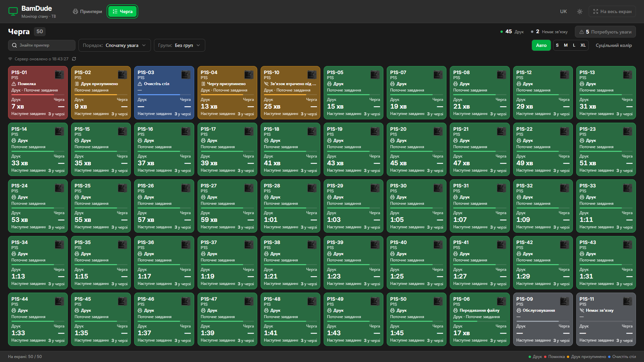The image size is (644, 362).
Task: Click the progress bar on P1S-01 card
Action: click(38, 95)
